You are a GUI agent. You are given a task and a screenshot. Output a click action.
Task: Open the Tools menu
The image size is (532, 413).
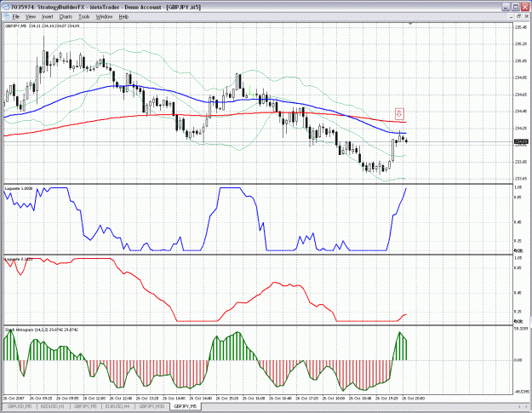tap(83, 17)
